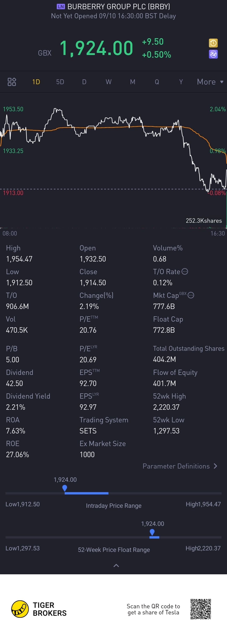227x644 pixels.
Task: Tap the LN market badge icon
Action: (61, 7)
